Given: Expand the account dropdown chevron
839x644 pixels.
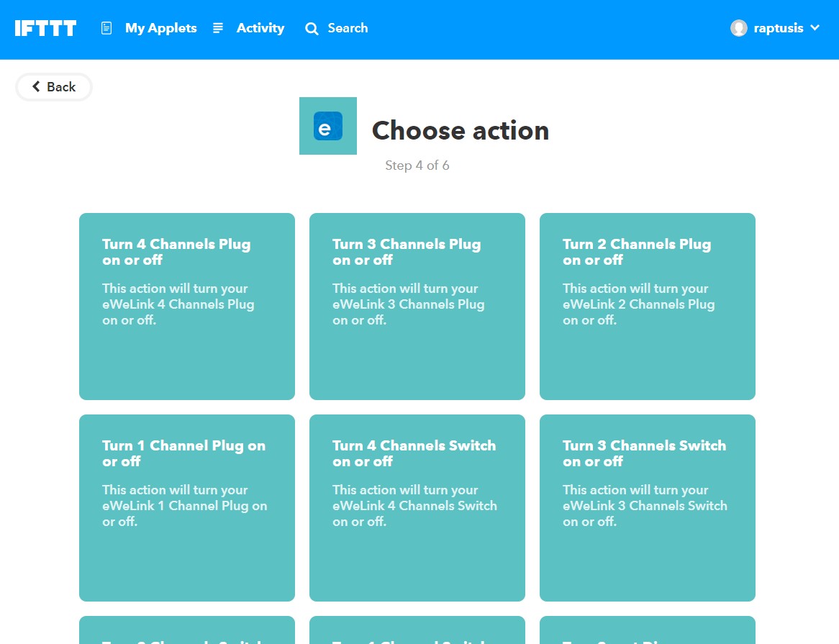Looking at the screenshot, I should point(815,28).
